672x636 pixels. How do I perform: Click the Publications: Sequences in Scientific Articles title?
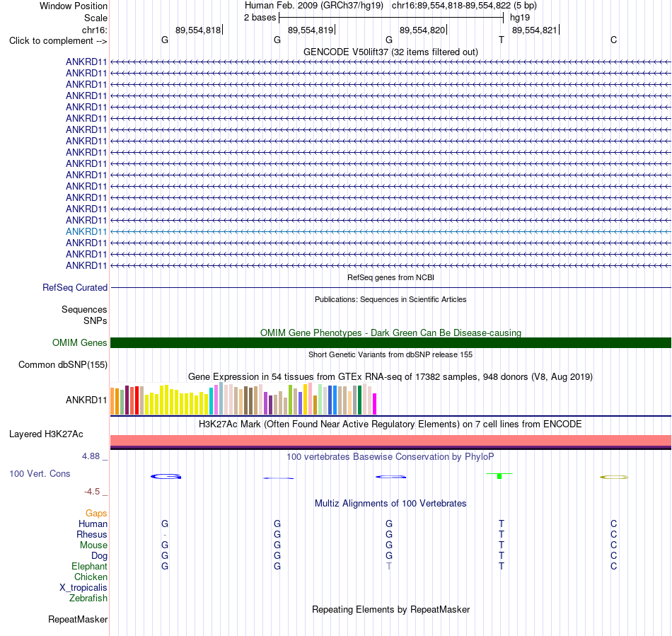coord(390,299)
